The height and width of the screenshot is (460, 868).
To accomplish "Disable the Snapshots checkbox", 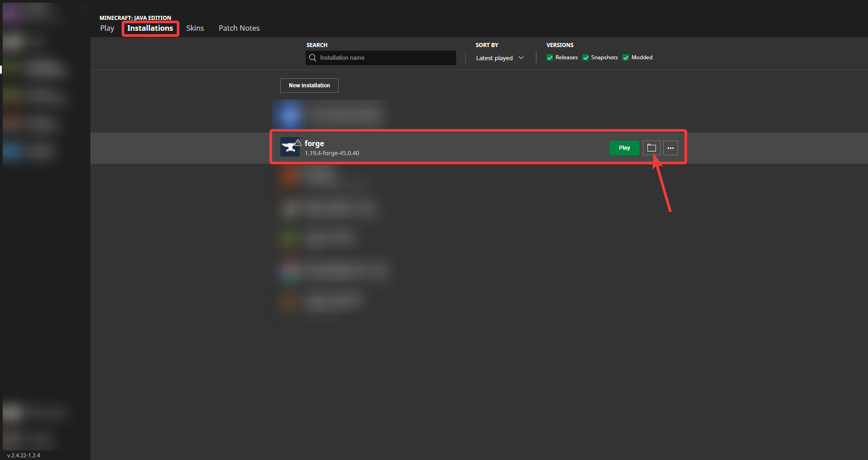I will 586,57.
